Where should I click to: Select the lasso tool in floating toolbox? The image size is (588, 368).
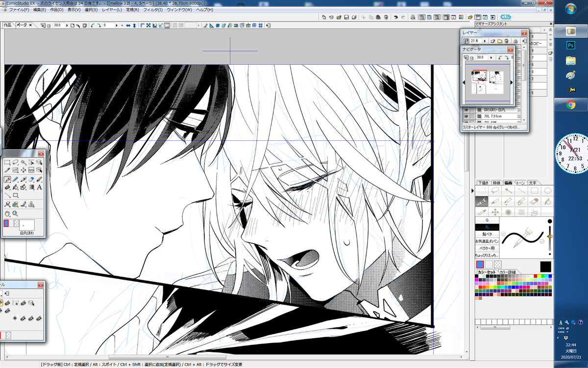[x=15, y=162]
